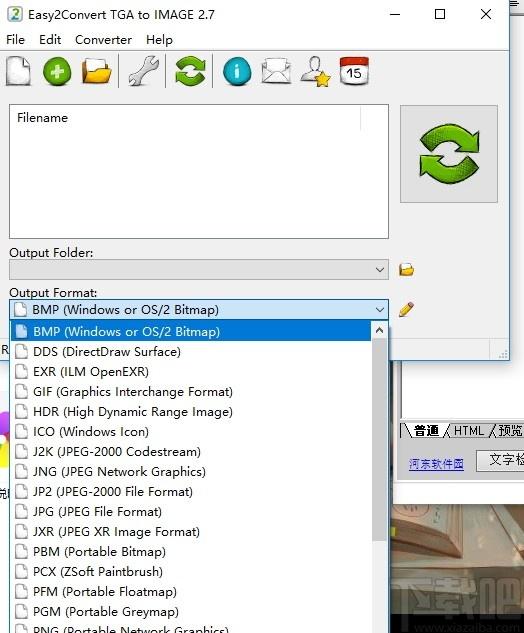The width and height of the screenshot is (524, 633).
Task: Click the 文字 button in background window
Action: tap(501, 461)
